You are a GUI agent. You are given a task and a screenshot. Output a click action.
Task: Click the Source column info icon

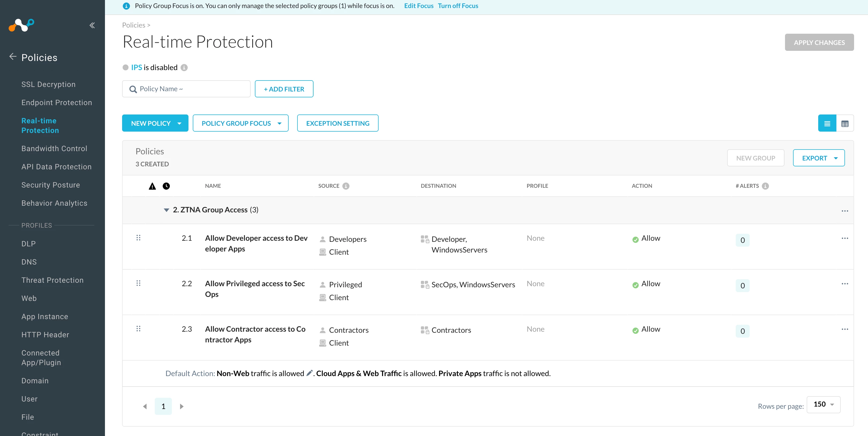tap(346, 186)
